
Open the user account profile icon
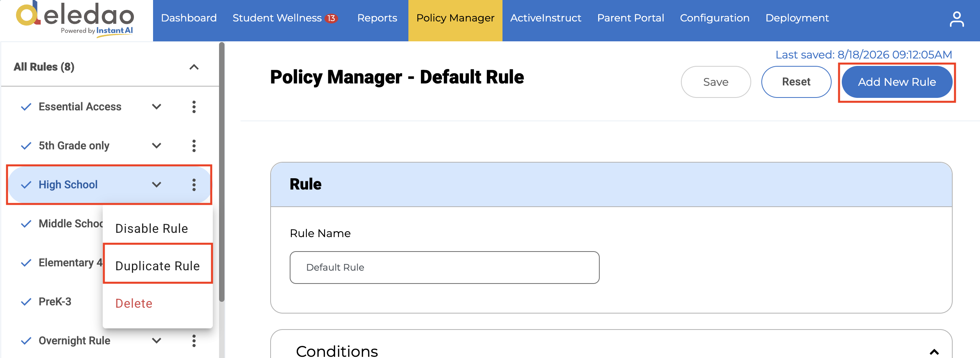(x=957, y=19)
